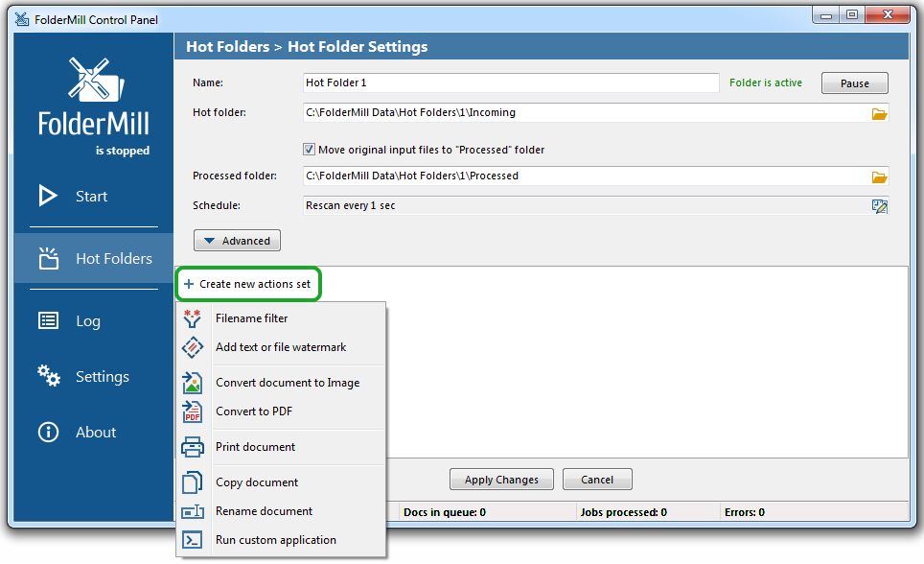
Task: Click the FolderMill windmill logo
Action: [96, 79]
